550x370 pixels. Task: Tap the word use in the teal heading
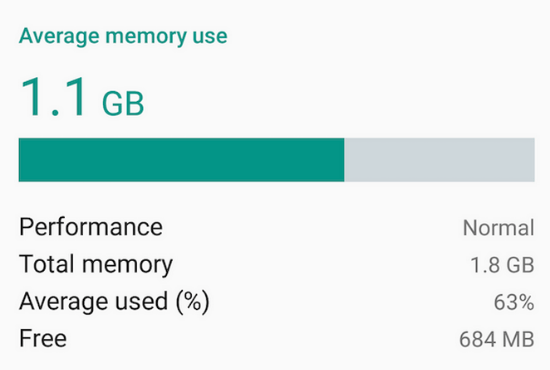coord(210,37)
